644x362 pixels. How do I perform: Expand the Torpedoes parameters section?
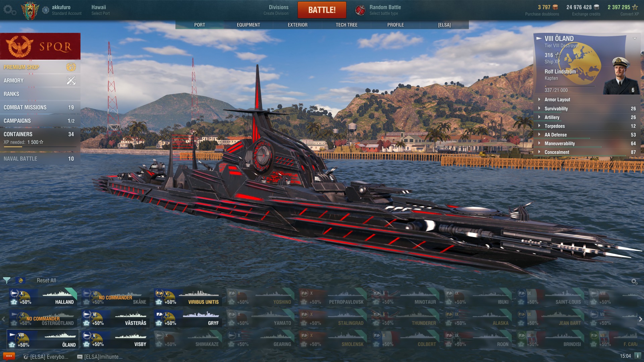pos(587,126)
